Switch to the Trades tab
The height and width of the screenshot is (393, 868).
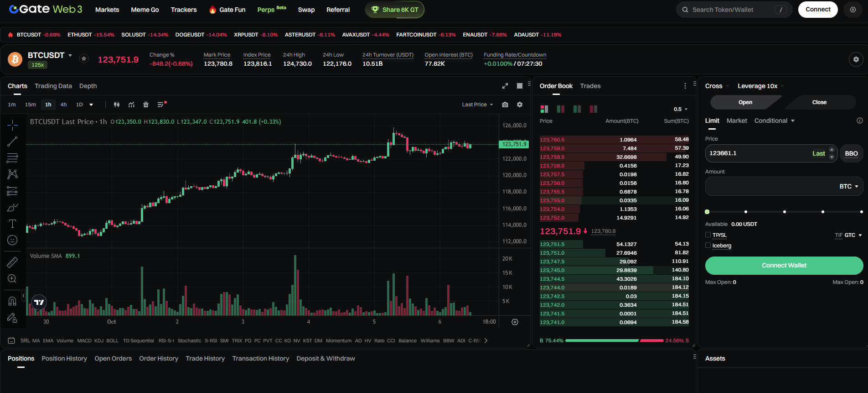[x=590, y=86]
